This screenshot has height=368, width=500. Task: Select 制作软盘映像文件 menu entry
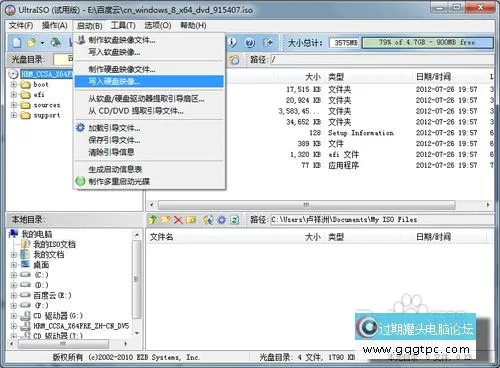coord(149,40)
